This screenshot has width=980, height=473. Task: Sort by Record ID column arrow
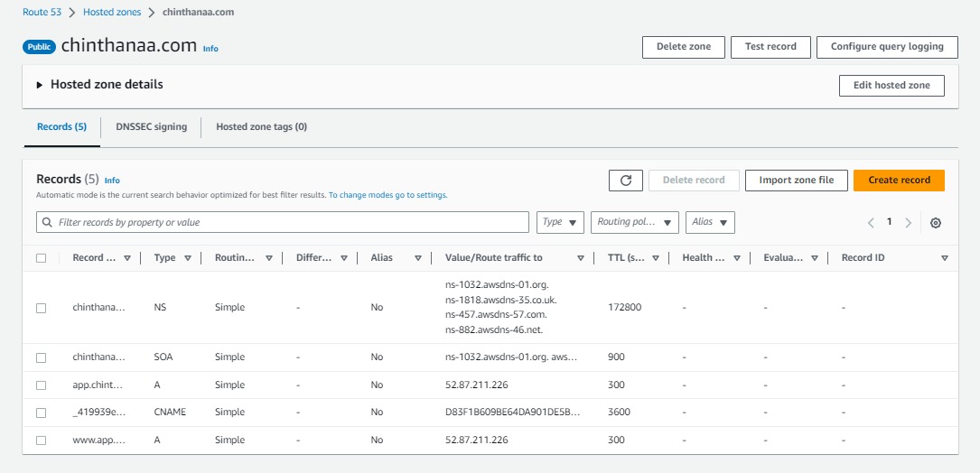(944, 258)
